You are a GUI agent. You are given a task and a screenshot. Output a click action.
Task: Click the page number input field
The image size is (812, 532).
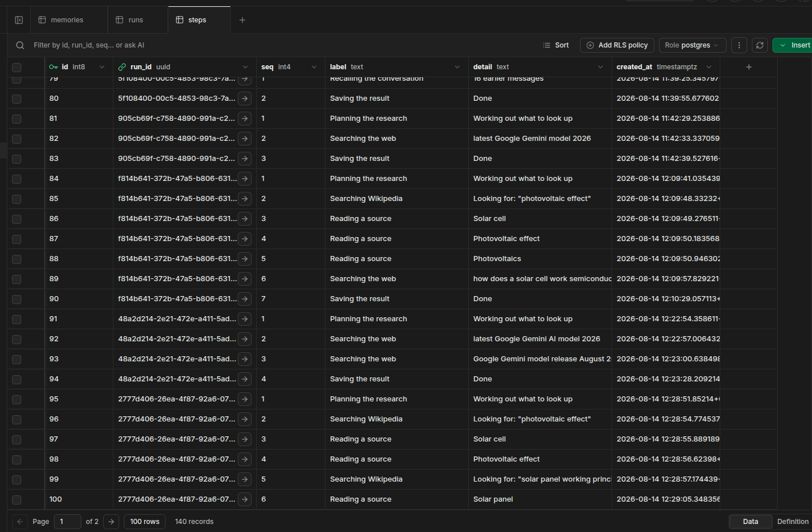pyautogui.click(x=67, y=522)
